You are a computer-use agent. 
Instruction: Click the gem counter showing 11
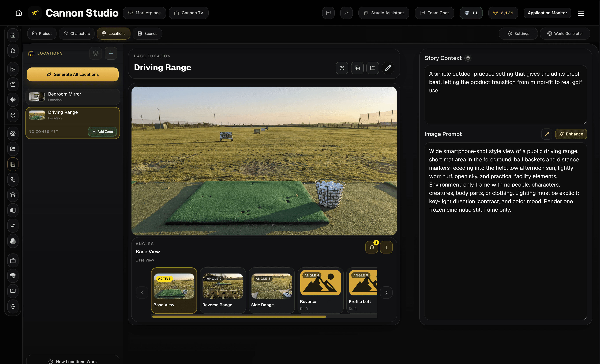coord(471,13)
